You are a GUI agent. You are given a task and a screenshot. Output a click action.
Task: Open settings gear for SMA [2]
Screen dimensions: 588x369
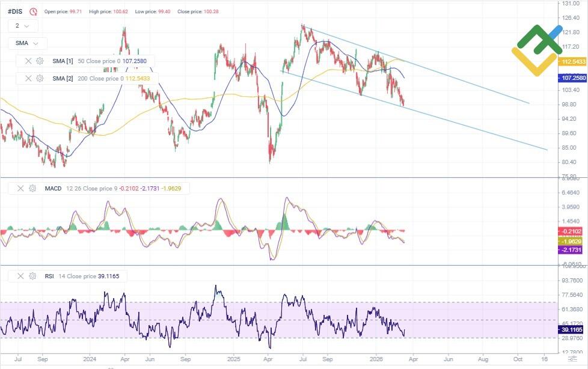[x=40, y=78]
